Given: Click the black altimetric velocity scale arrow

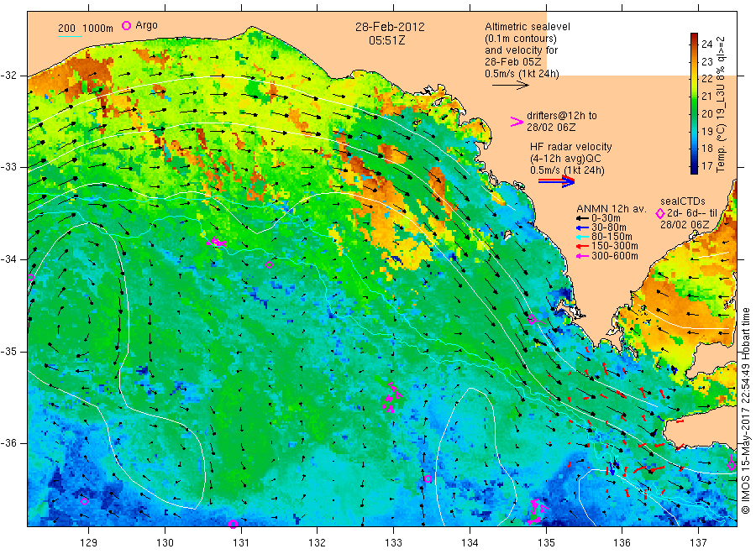Looking at the screenshot, I should (x=510, y=86).
